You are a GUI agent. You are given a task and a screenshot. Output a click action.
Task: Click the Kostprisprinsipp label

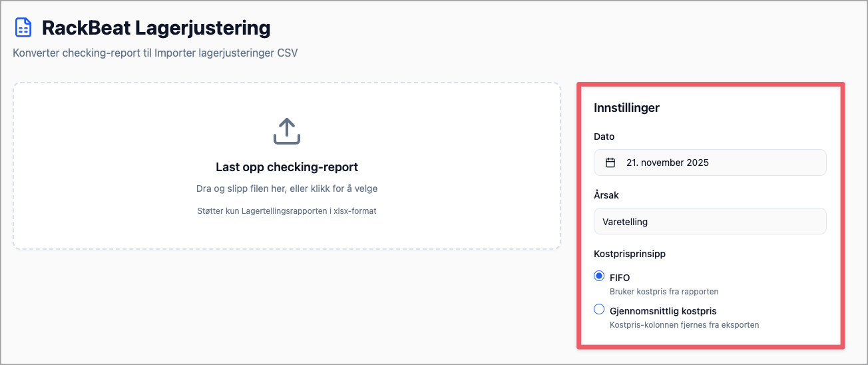(630, 254)
